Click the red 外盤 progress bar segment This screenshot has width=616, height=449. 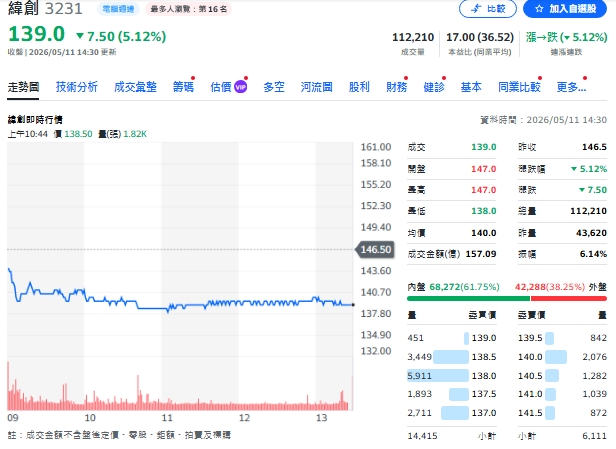[568, 299]
